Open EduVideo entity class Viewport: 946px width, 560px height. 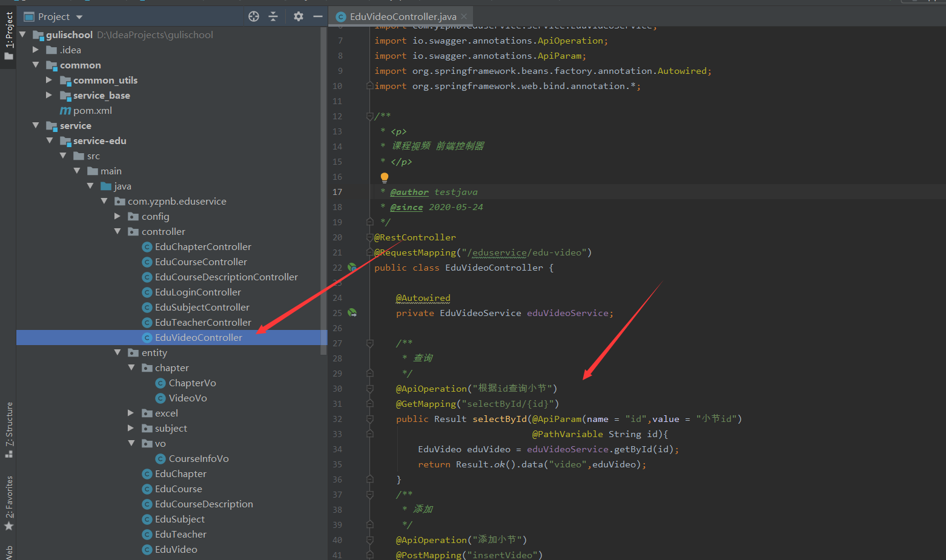pos(176,549)
